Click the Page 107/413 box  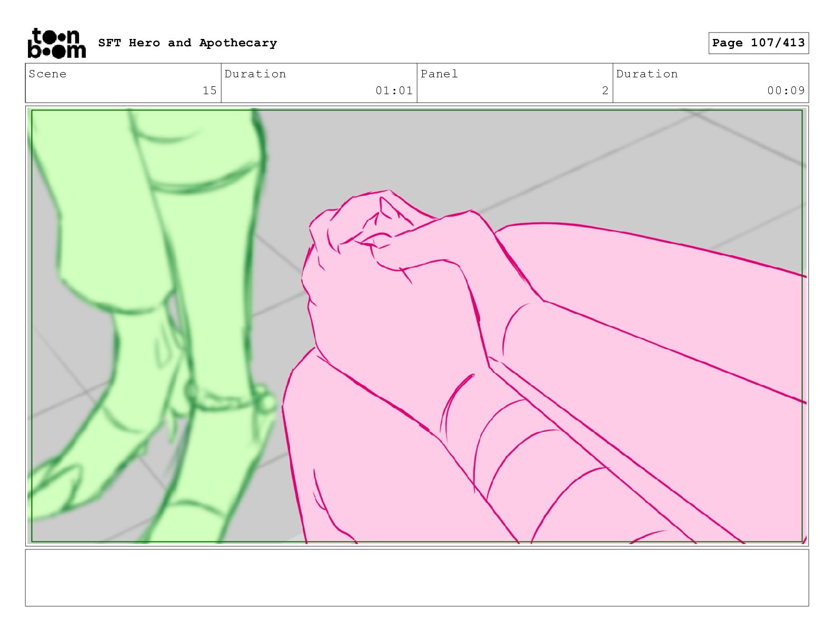[x=758, y=43]
